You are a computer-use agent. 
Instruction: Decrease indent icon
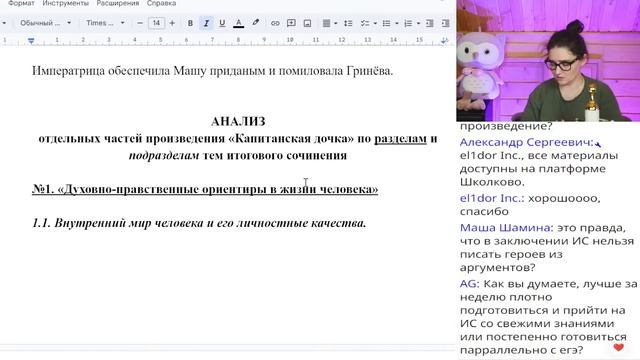tap(429, 23)
